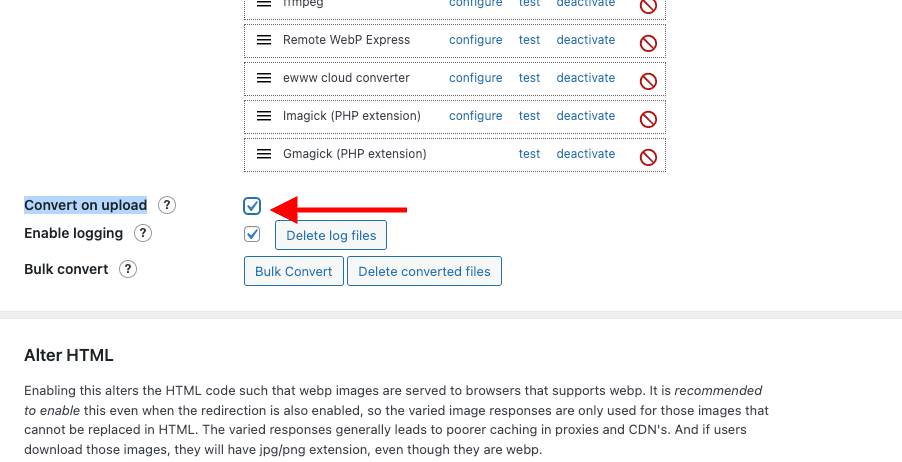
Task: Click the Delete log files button
Action: 331,235
